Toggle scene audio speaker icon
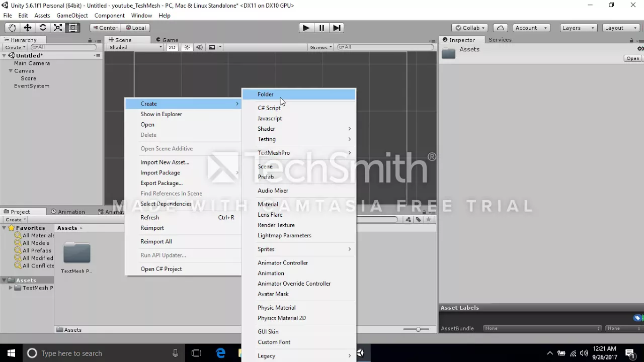Image resolution: width=644 pixels, height=362 pixels. (199, 47)
